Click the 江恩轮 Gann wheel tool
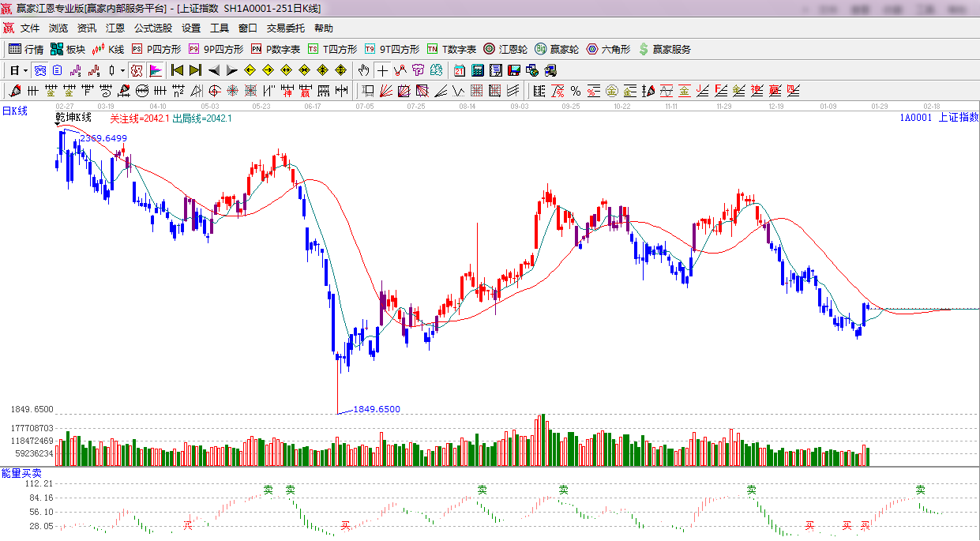Image resolution: width=980 pixels, height=541 pixels. (505, 49)
